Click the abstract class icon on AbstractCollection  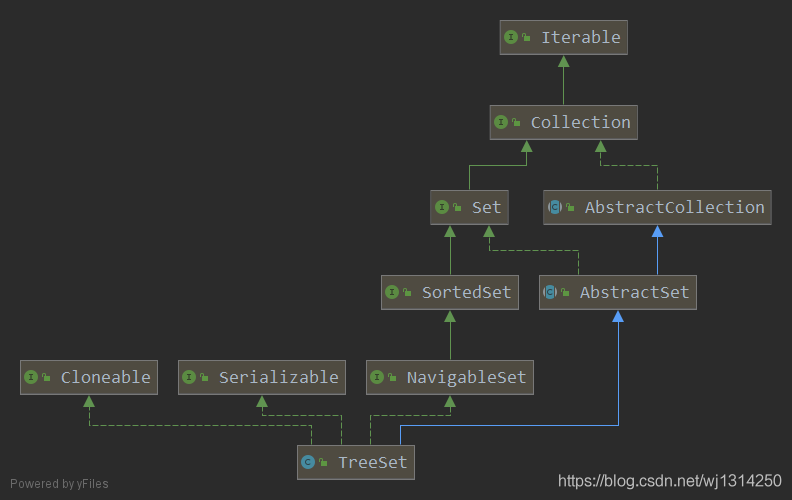point(554,207)
